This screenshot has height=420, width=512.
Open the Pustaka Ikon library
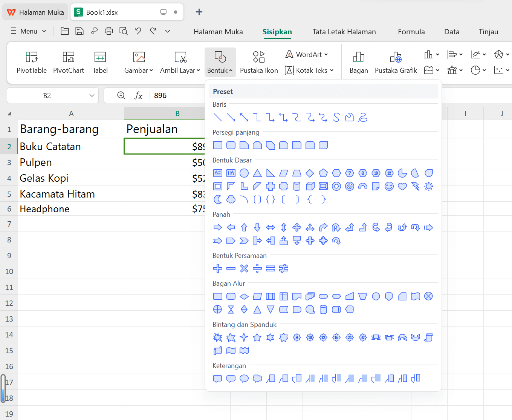[259, 62]
